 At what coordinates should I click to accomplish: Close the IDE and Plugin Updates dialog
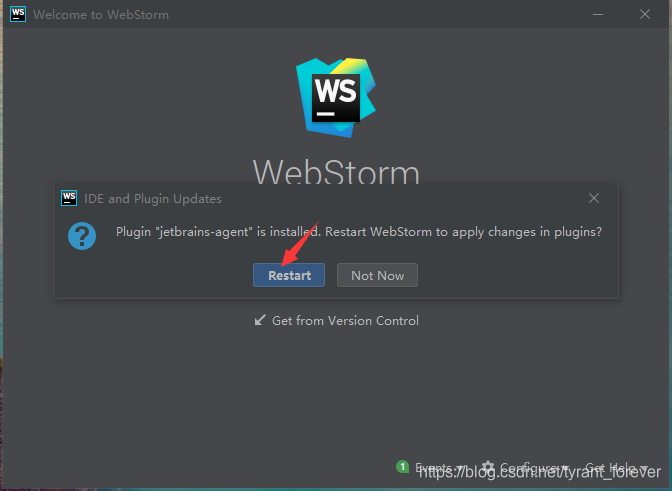[594, 198]
